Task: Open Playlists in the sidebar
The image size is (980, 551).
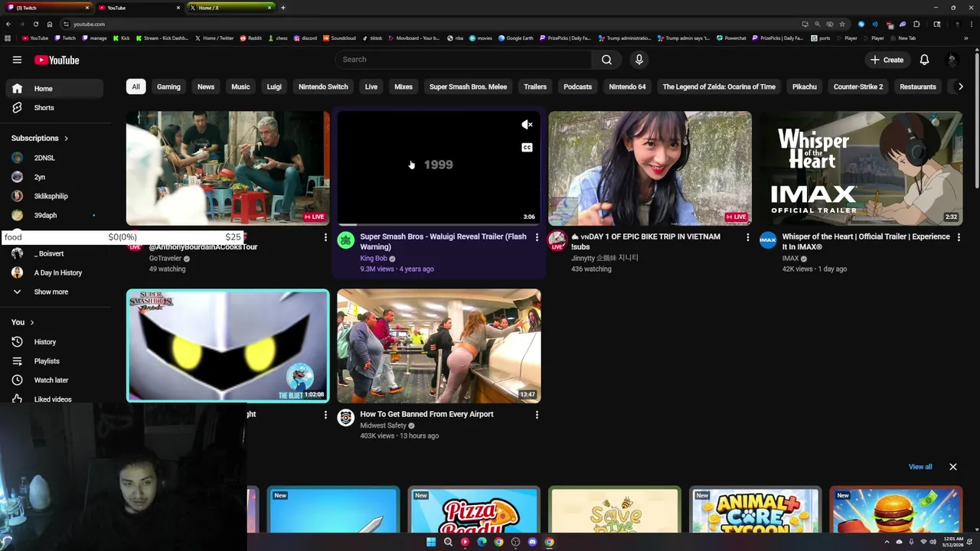Action: [x=46, y=361]
